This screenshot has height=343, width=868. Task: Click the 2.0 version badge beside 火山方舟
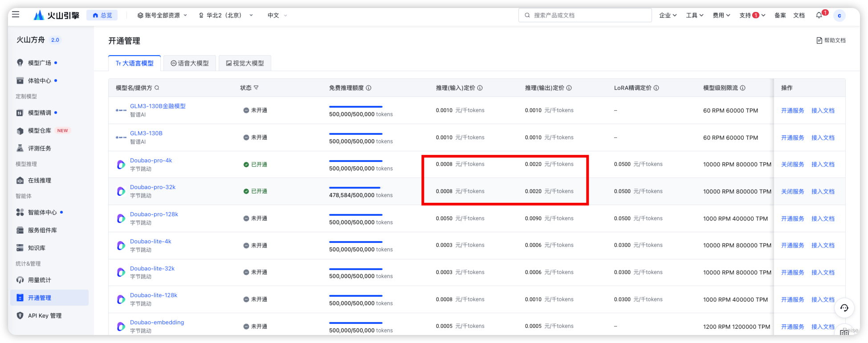pyautogui.click(x=55, y=40)
